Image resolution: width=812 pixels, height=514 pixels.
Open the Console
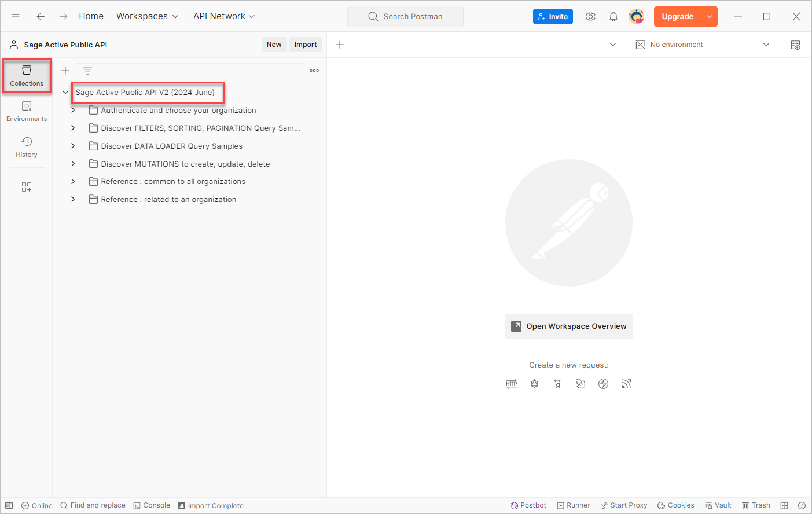click(x=152, y=505)
